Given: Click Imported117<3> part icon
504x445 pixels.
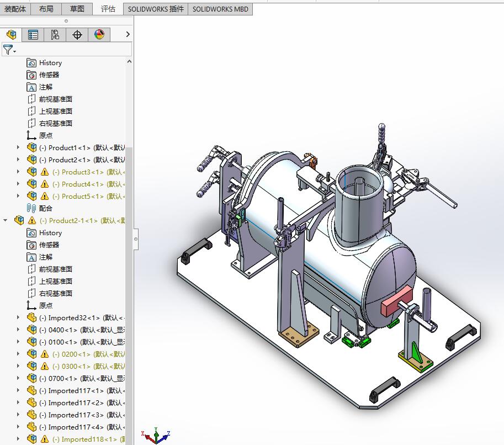Looking at the screenshot, I should (31, 415).
